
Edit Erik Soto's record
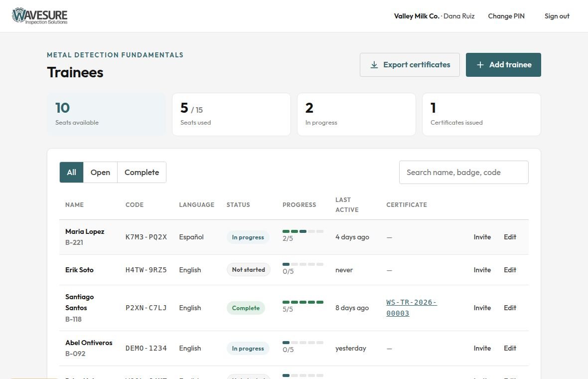[510, 270]
